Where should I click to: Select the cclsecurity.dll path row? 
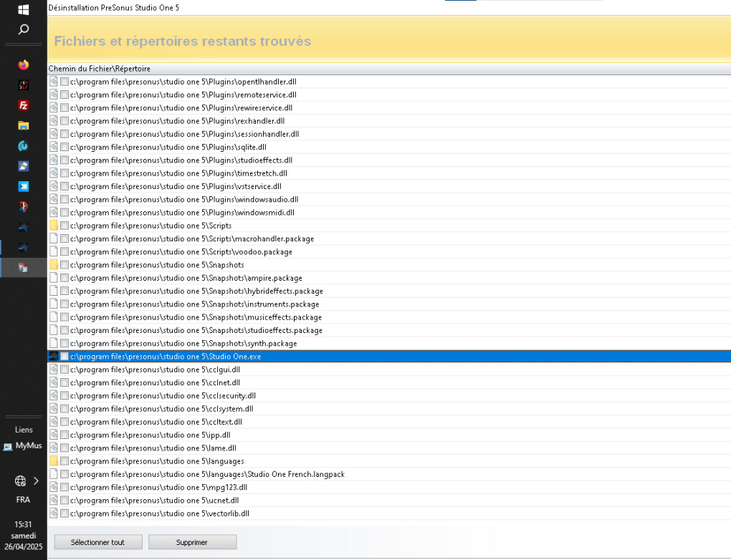pyautogui.click(x=389, y=395)
